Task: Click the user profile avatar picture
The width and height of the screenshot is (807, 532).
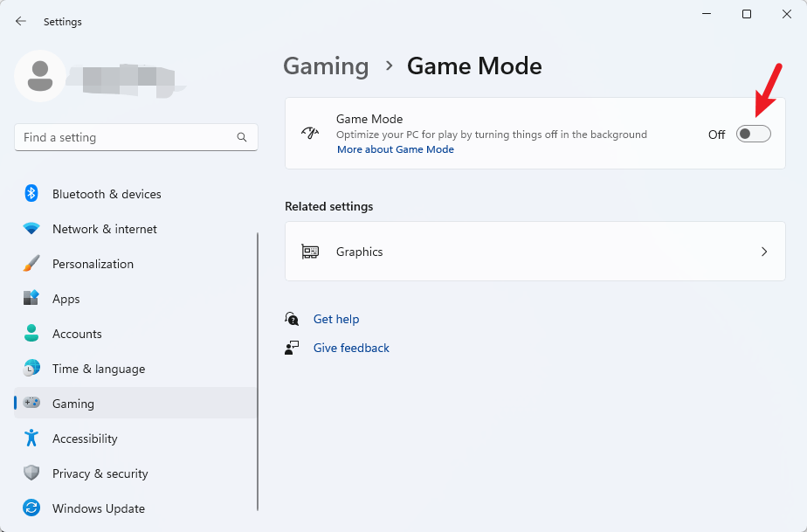Action: point(39,76)
